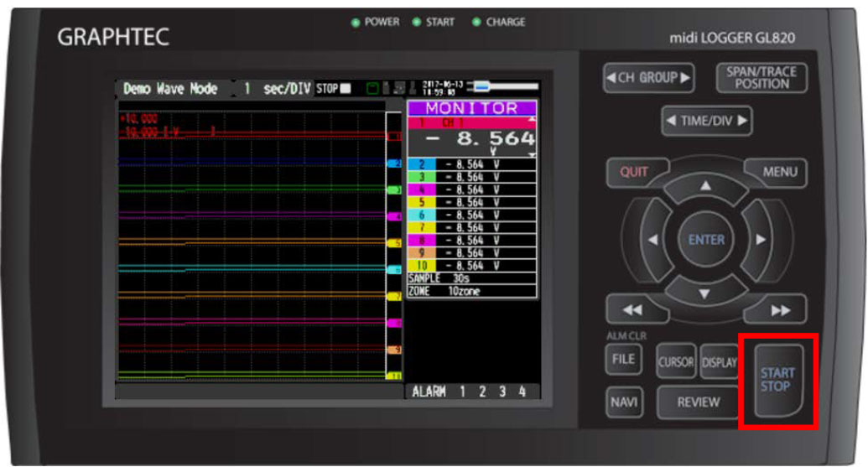
Task: Increase TIME/DIV with the right arrow
Action: (742, 121)
